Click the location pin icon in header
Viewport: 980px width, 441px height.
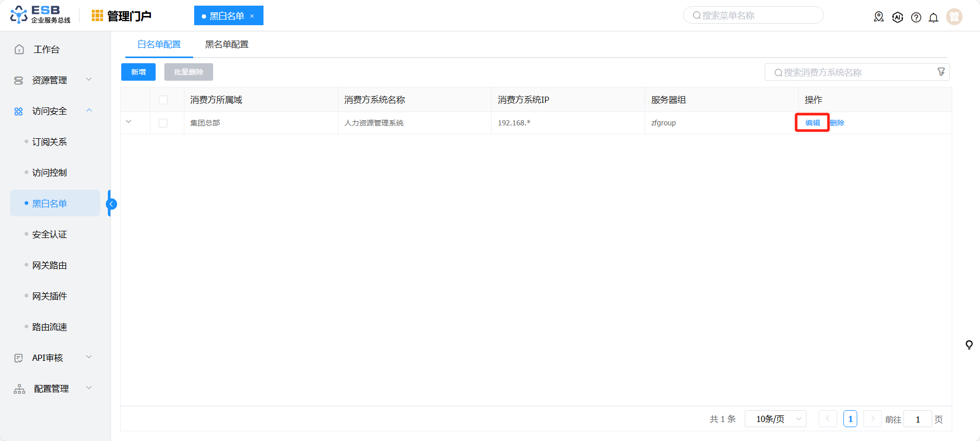[879, 17]
